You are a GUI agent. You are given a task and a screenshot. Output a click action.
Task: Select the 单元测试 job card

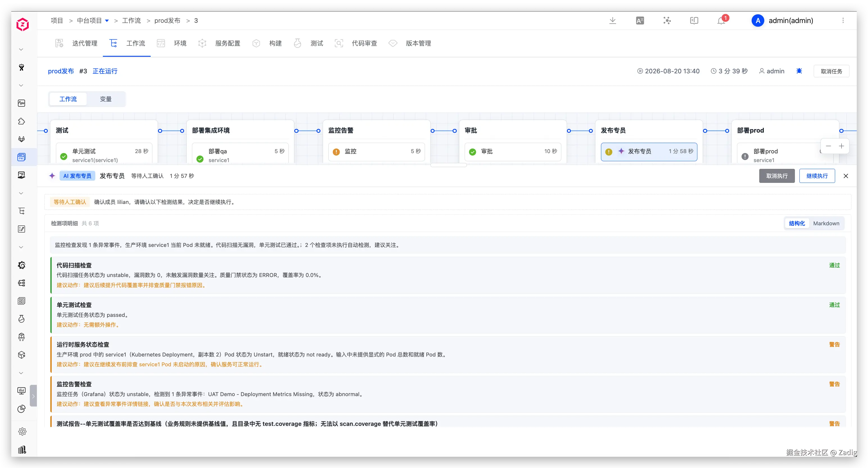[104, 153]
